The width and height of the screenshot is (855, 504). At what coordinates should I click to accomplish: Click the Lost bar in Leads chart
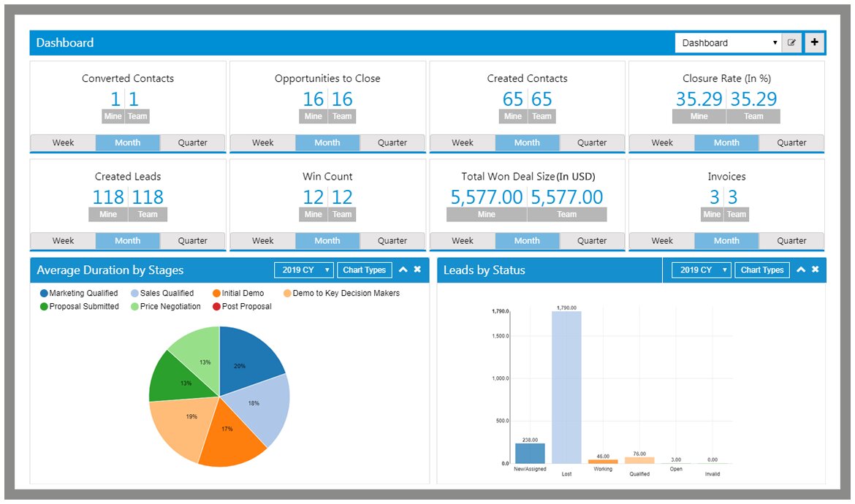(566, 387)
